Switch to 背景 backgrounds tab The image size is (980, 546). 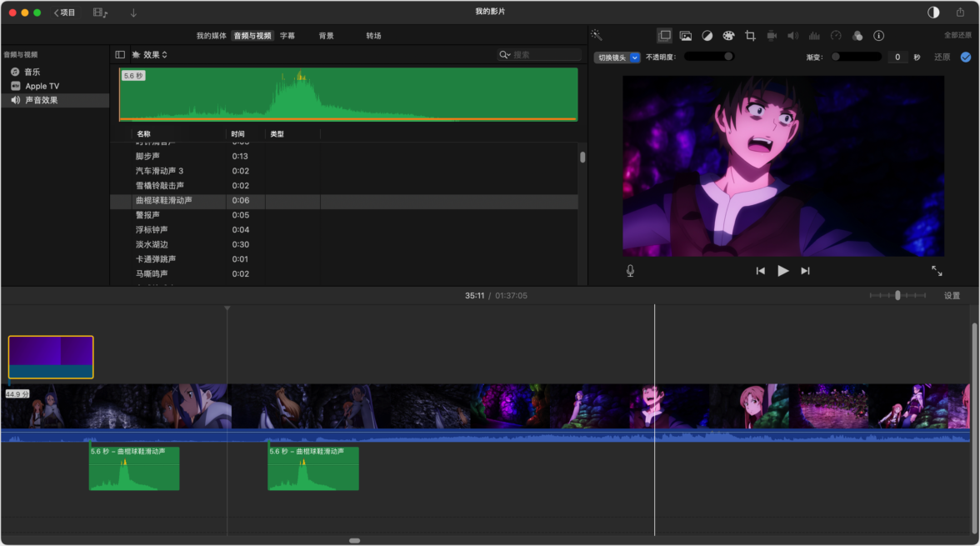[x=327, y=36]
